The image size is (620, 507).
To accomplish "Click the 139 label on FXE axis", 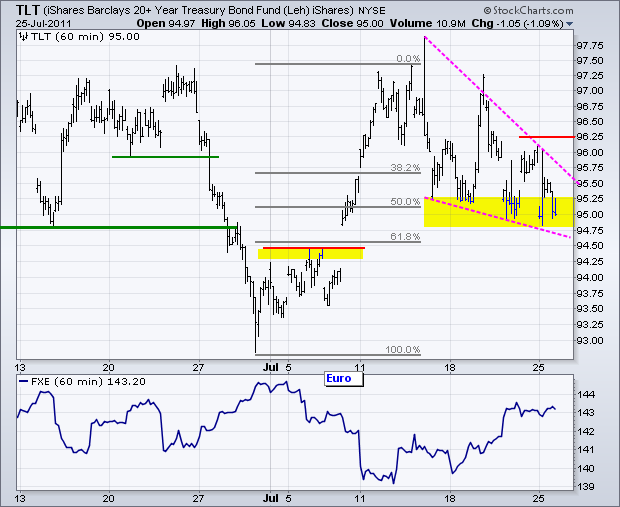I will pos(586,487).
